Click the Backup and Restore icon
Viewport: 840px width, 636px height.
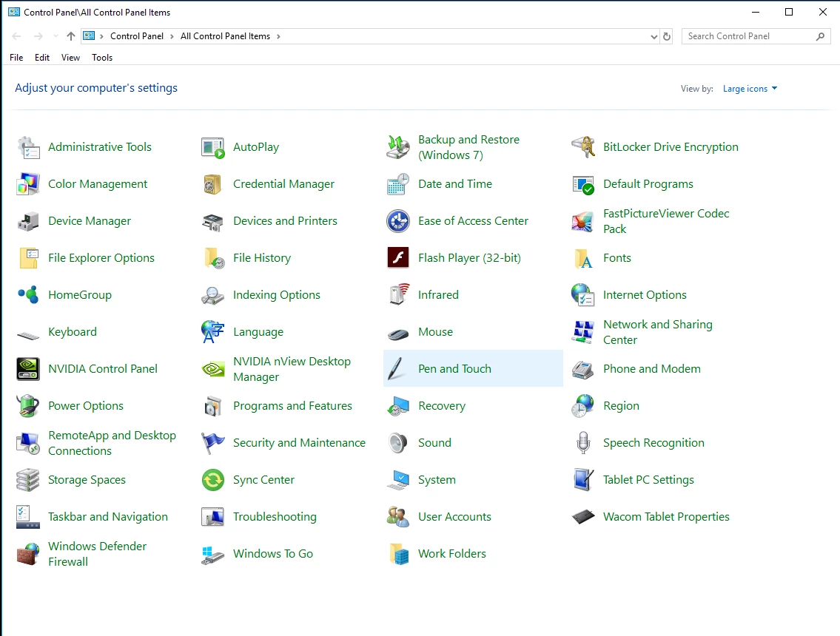(x=398, y=147)
